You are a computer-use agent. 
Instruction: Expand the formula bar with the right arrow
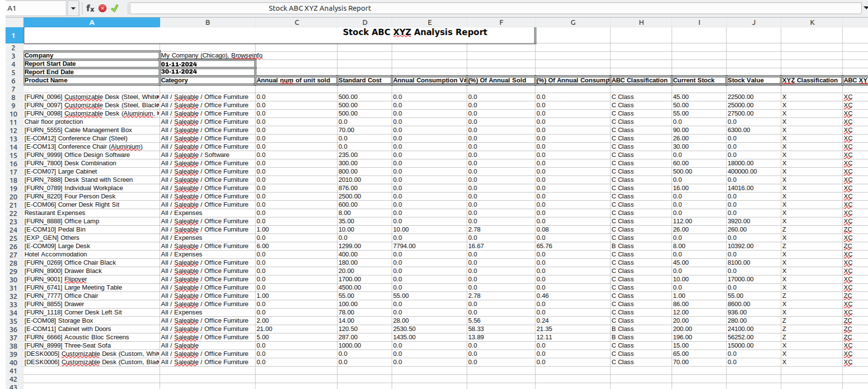865,8
